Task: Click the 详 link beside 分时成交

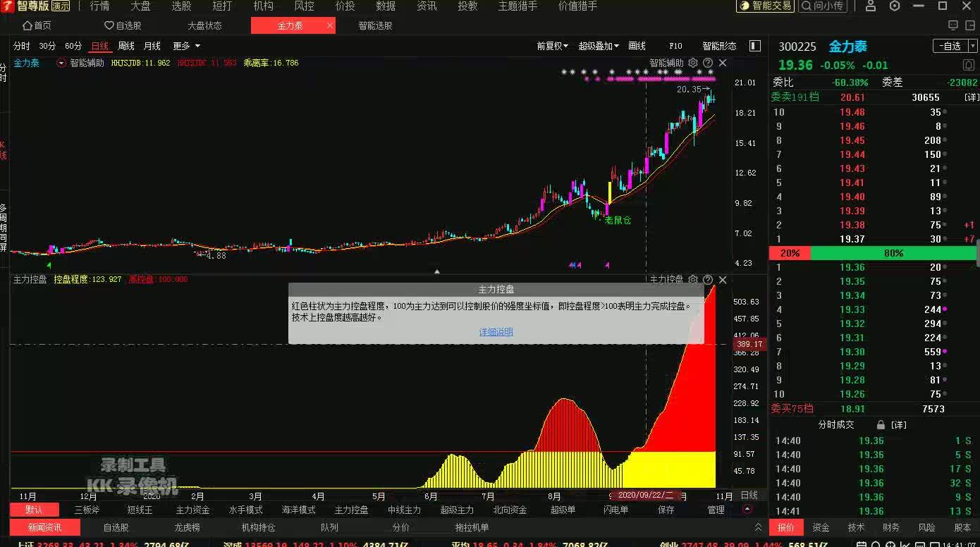Action: pos(899,425)
